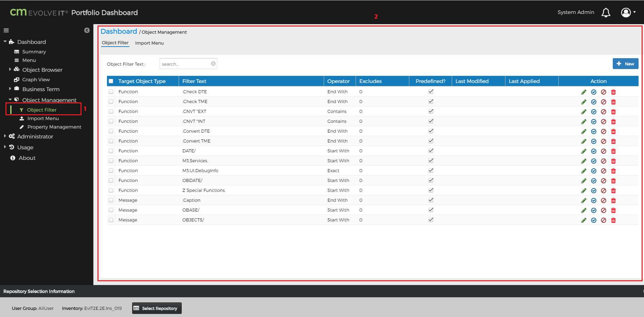
Task: Delete the OBJECTS/ message filter
Action: click(613, 220)
